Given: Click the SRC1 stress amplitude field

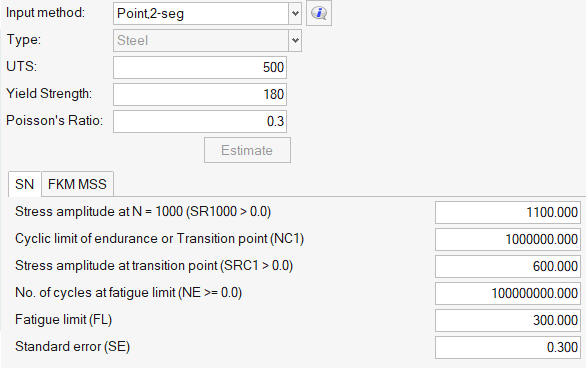Looking at the screenshot, I should tap(508, 266).
